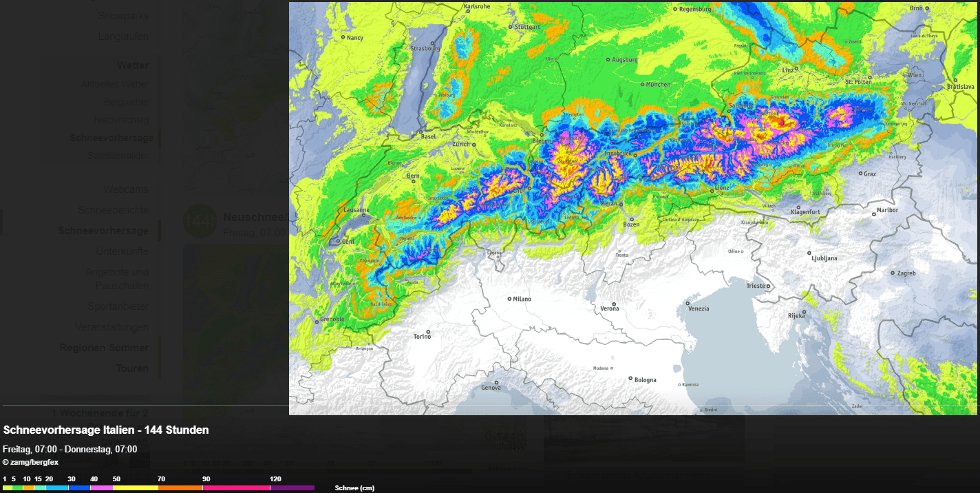This screenshot has width=980, height=493.
Task: Click the Venezia city dot on map
Action: pyautogui.click(x=687, y=303)
